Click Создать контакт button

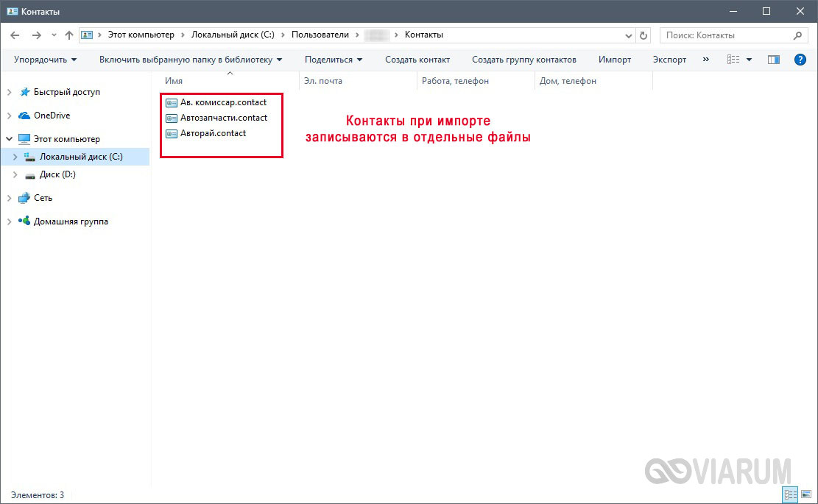[x=417, y=60]
